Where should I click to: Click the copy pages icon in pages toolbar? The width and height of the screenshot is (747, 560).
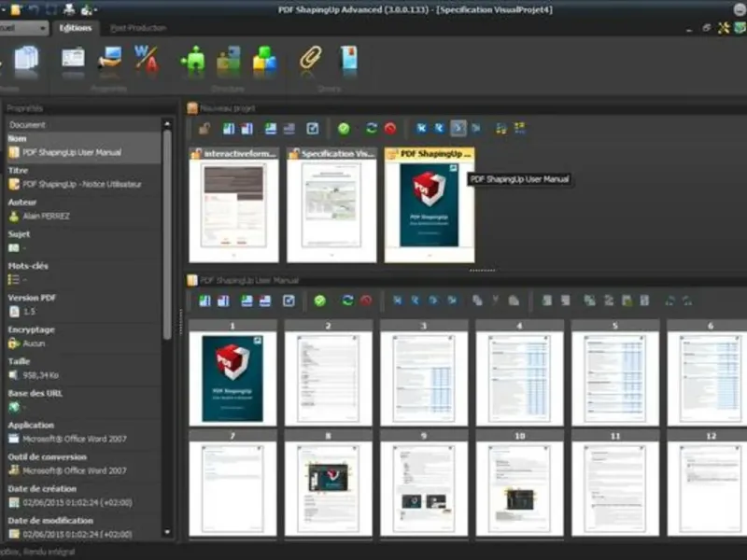(x=477, y=301)
